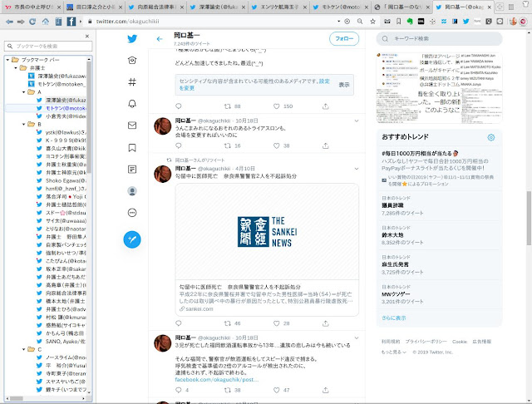Switch to the 向原総合法律事 browser tab
532x404 pixels.
[156, 7]
